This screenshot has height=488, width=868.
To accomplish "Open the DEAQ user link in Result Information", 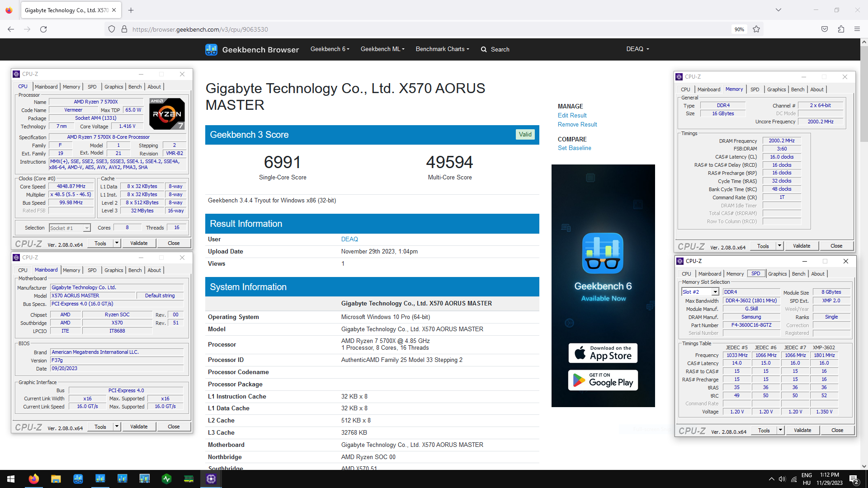I will (x=349, y=239).
